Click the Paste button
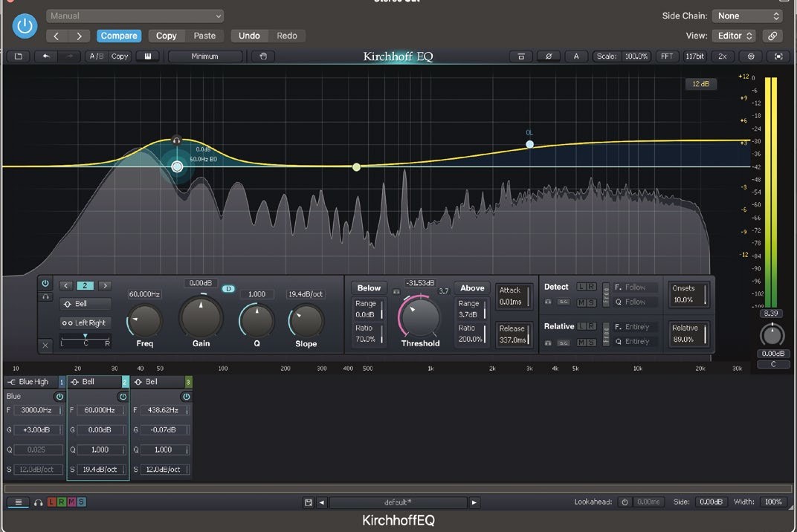797x532 pixels. pyautogui.click(x=204, y=36)
